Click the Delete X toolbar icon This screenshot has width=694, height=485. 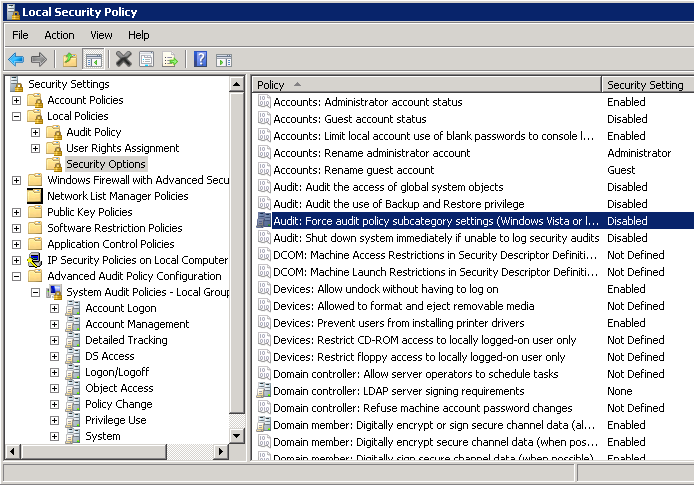click(x=123, y=59)
